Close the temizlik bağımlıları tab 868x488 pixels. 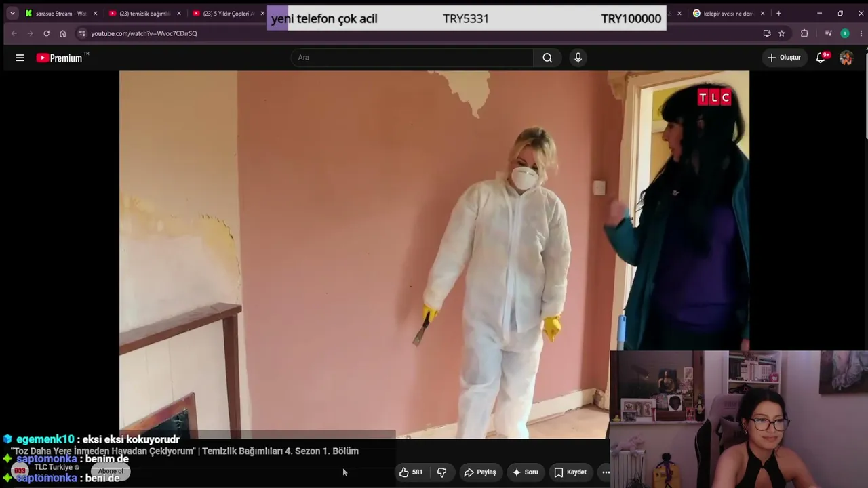179,14
